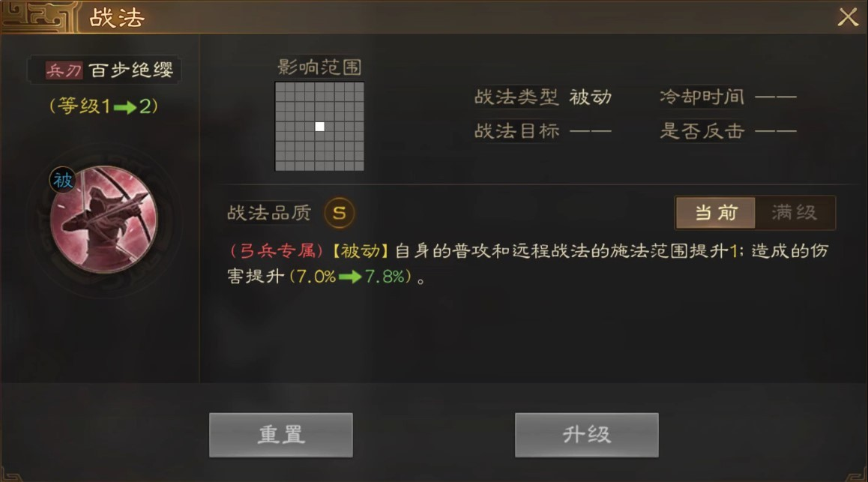The image size is (868, 482).
Task: Click the white center cell in range grid
Action: pos(319,127)
